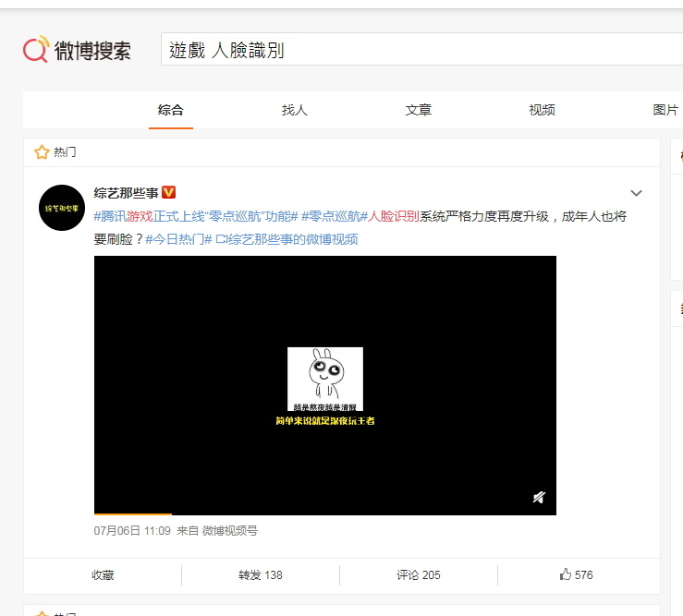Open 综艺那些事的微博视频 link
The width and height of the screenshot is (683, 616).
point(287,239)
